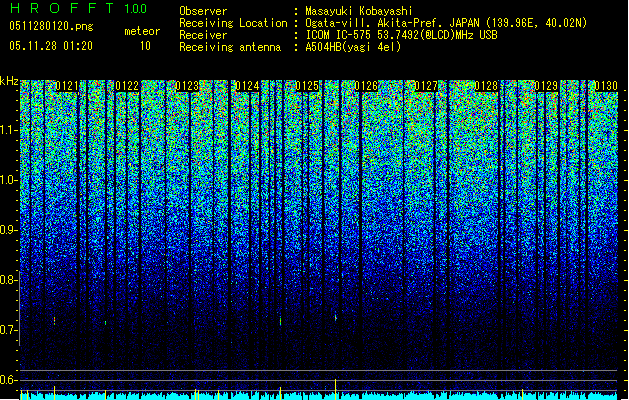This screenshot has width=629, height=400.
Task: Click the 0127 time marker
Action: click(x=426, y=86)
